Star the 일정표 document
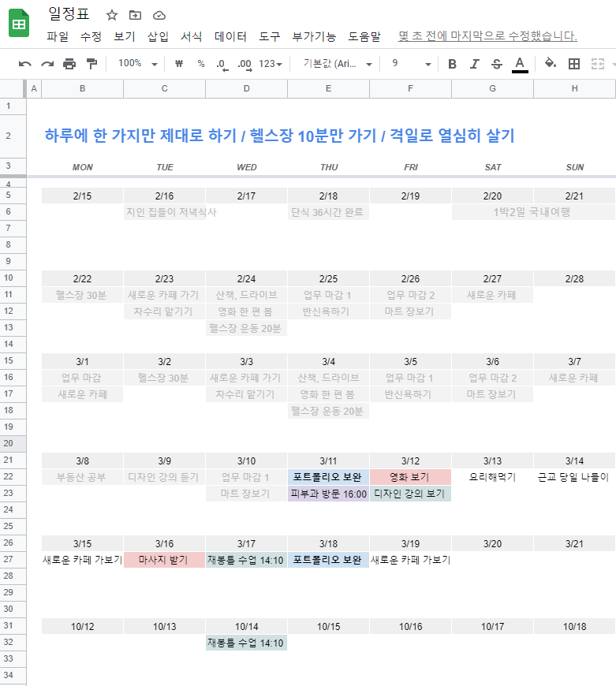Screen dimensions: 616x686 click(x=112, y=15)
